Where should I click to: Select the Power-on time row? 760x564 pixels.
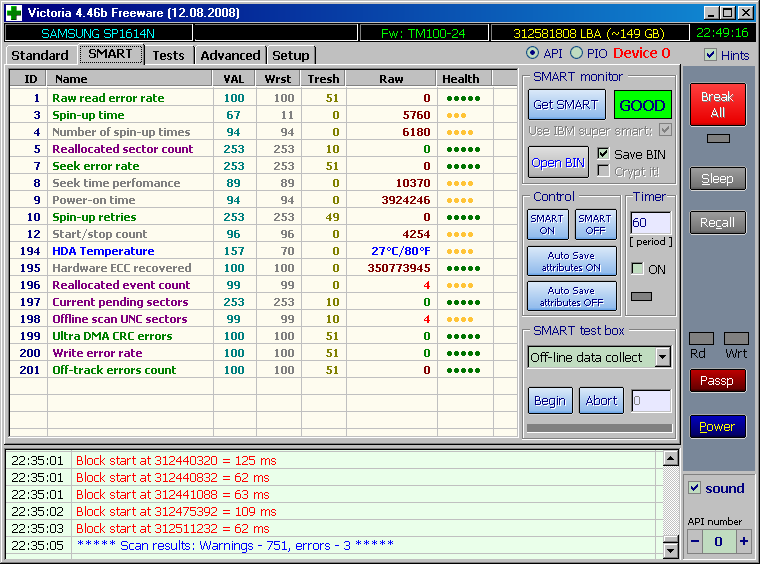point(263,200)
